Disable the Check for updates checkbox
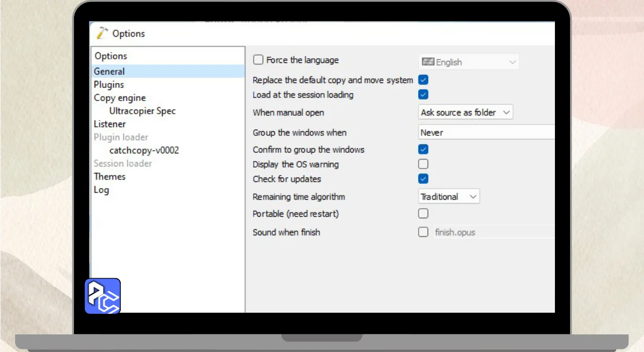 (423, 179)
